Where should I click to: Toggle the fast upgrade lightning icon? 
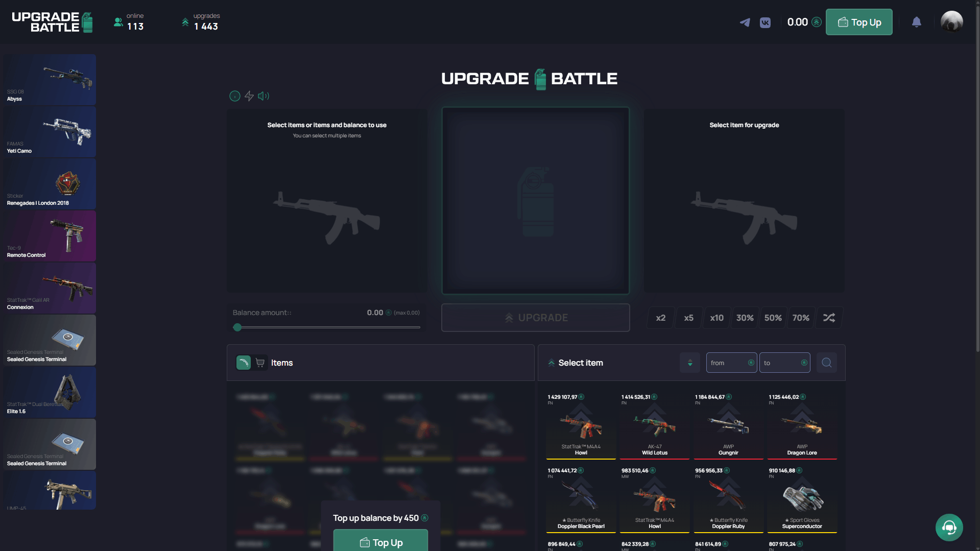click(249, 96)
